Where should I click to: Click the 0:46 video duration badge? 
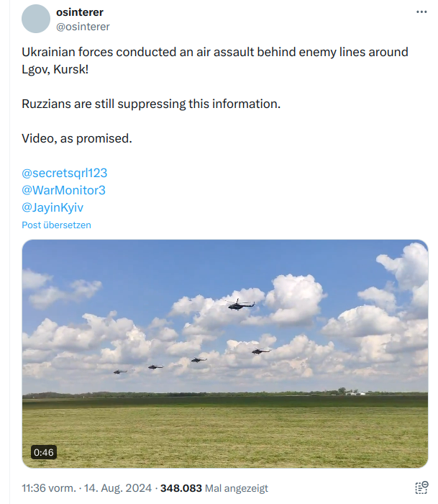43,452
